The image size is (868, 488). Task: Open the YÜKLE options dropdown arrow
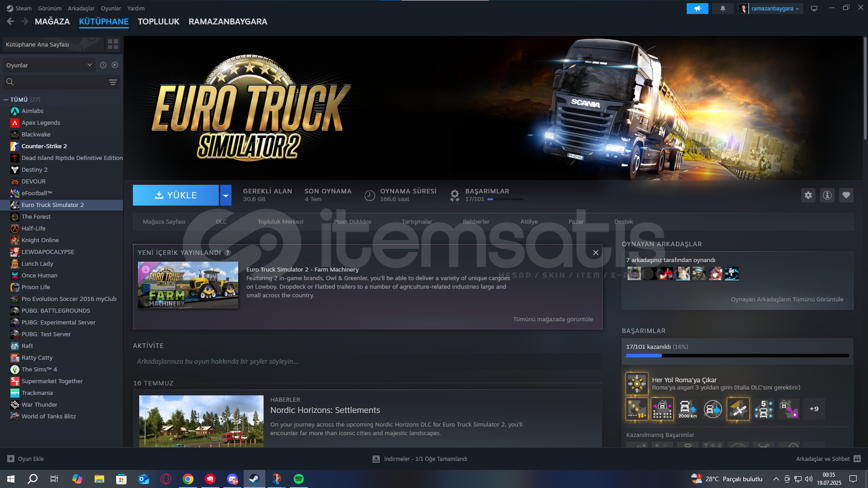pyautogui.click(x=226, y=195)
